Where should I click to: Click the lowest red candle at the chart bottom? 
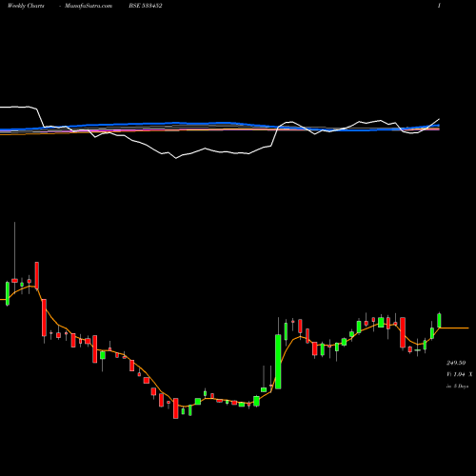tap(175, 408)
